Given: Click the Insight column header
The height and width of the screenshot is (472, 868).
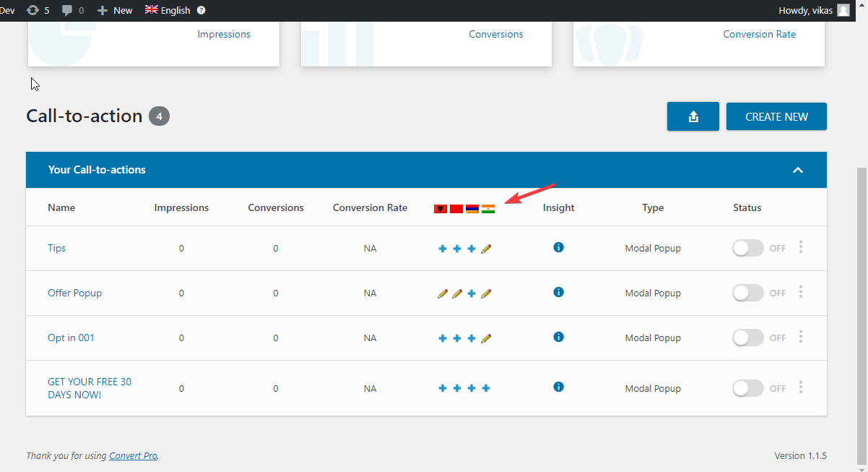Looking at the screenshot, I should click(x=559, y=207).
